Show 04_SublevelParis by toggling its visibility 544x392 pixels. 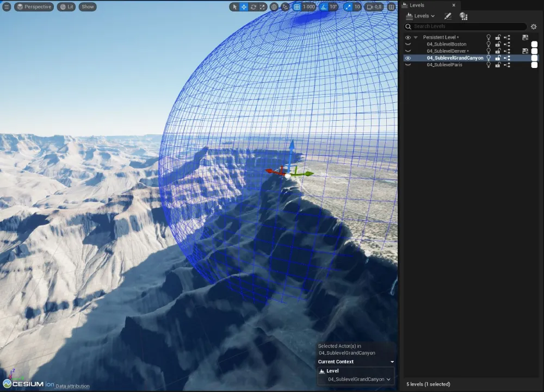pos(407,65)
